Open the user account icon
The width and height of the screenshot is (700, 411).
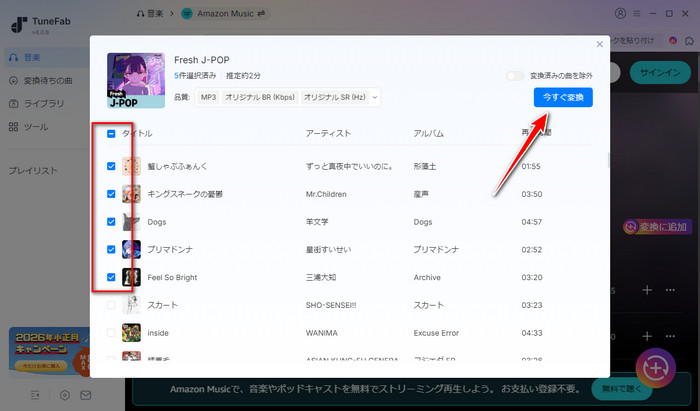coord(620,13)
